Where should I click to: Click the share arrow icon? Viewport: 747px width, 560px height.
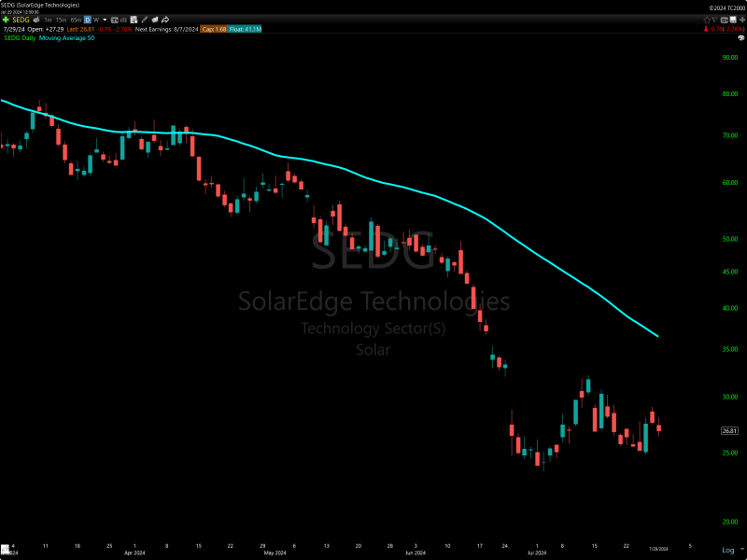(x=165, y=20)
